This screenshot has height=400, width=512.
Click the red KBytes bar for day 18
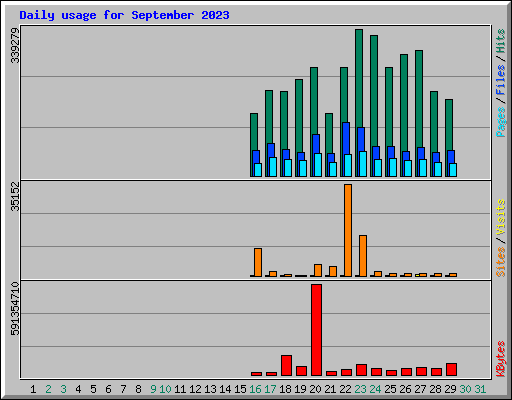pos(286,365)
